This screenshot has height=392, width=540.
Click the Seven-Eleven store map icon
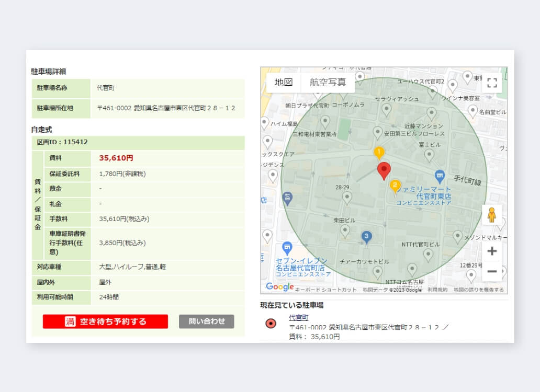point(287,248)
